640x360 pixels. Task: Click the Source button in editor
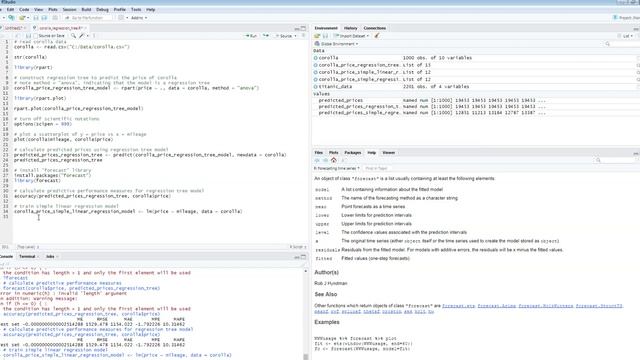[x=284, y=36]
